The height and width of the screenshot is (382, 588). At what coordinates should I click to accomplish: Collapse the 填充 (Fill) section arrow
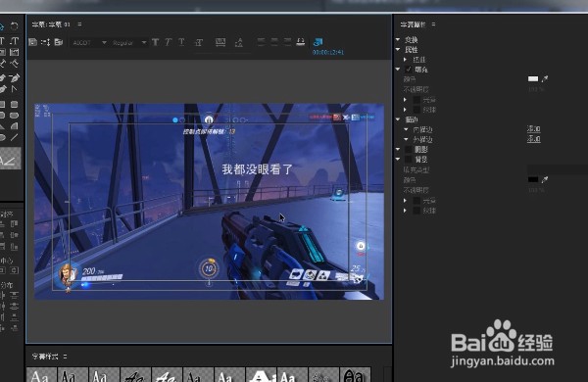(x=398, y=69)
